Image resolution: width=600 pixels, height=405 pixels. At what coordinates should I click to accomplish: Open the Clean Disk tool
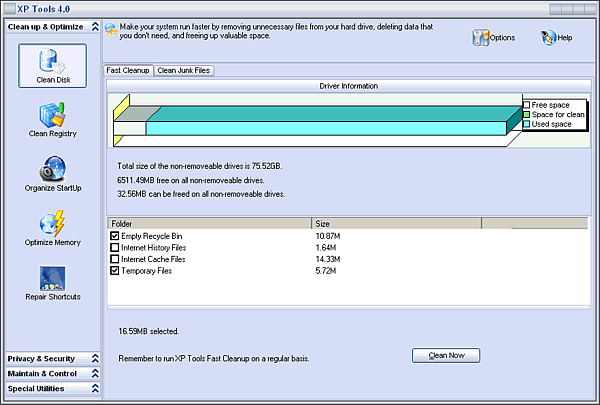[x=52, y=65]
